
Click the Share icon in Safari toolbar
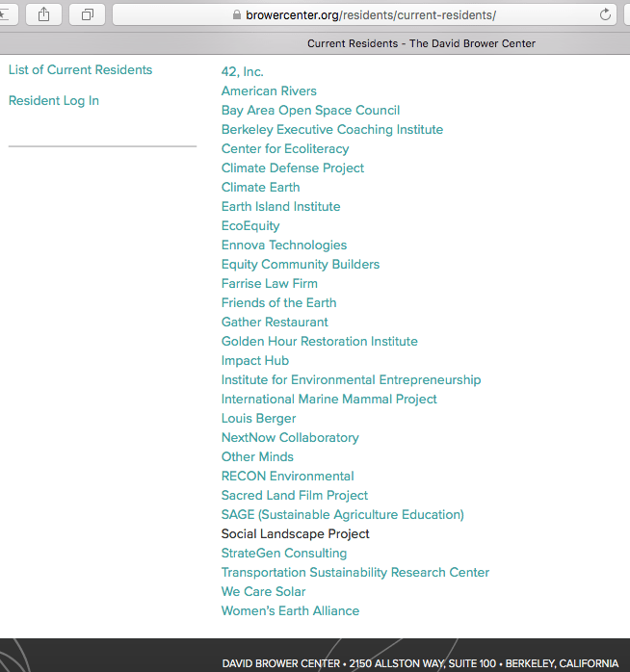click(43, 14)
